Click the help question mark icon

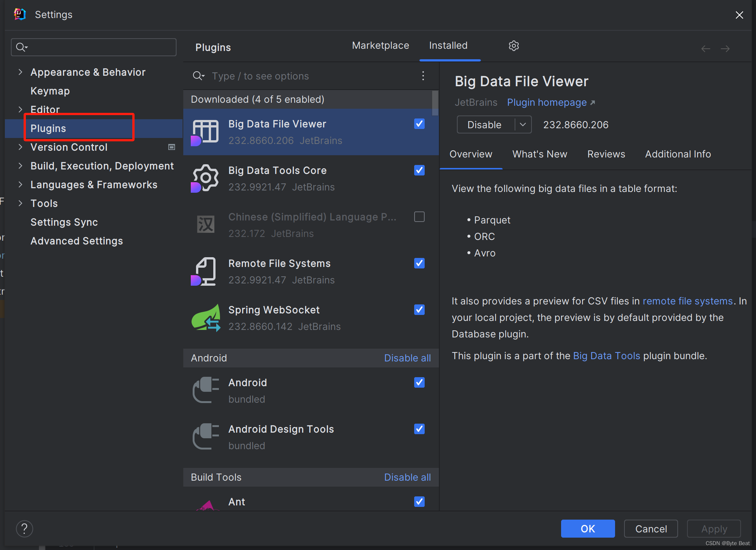tap(24, 529)
